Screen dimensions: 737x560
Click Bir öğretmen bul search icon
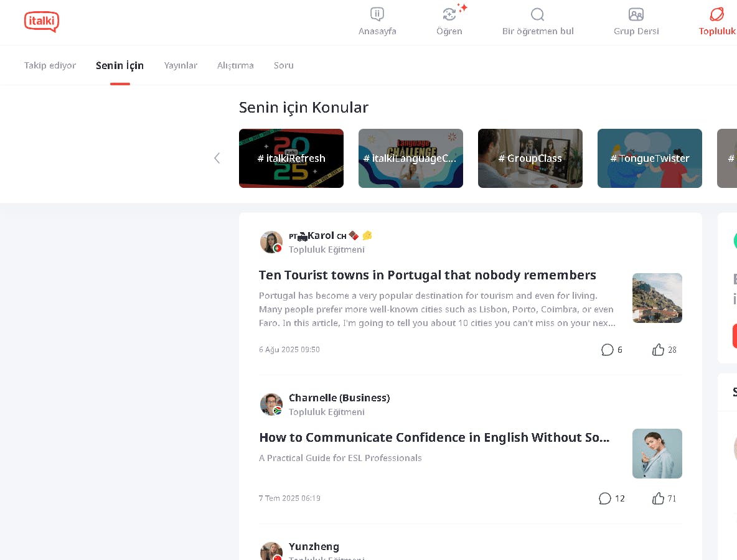[537, 14]
